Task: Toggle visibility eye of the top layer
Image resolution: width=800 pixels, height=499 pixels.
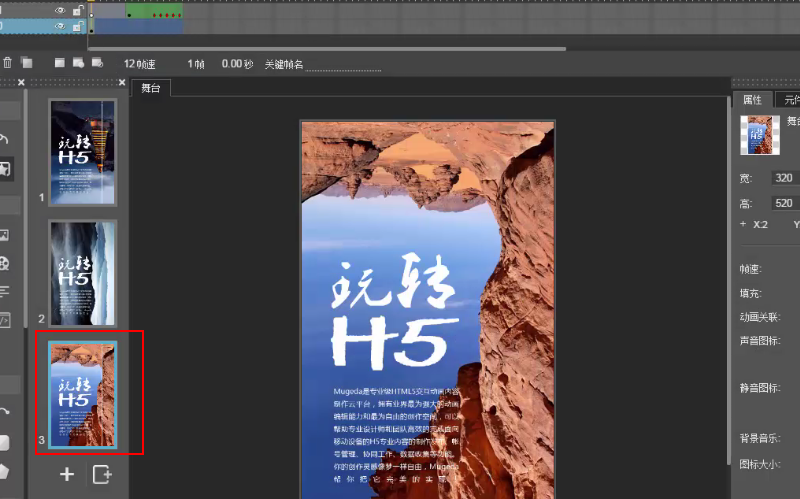Action: click(x=60, y=10)
